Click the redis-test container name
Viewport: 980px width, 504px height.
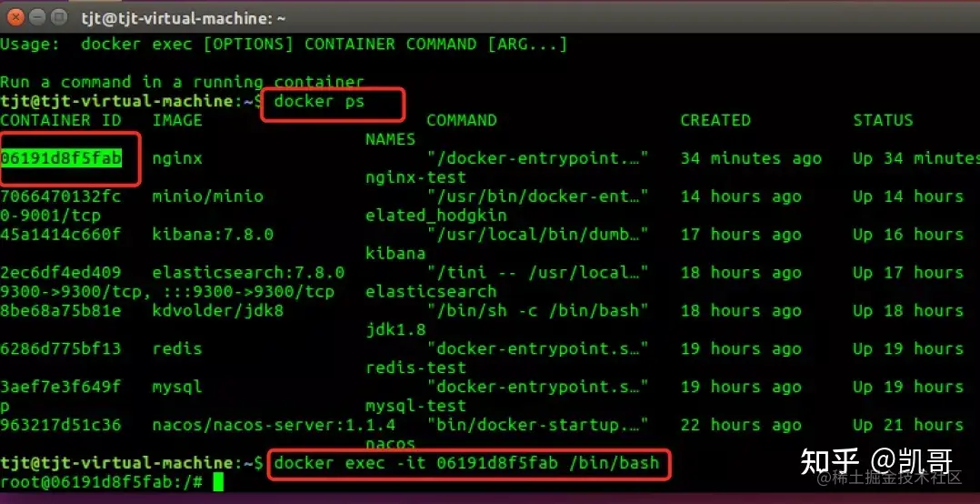click(x=415, y=368)
